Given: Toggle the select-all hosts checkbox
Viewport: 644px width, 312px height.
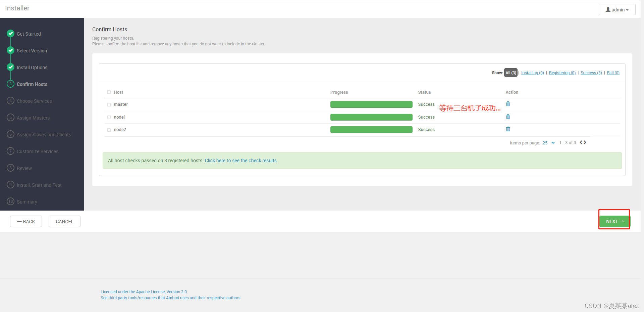Looking at the screenshot, I should pos(109,92).
